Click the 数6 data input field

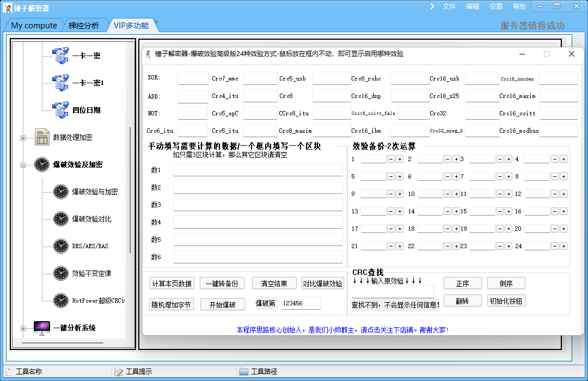point(258,256)
